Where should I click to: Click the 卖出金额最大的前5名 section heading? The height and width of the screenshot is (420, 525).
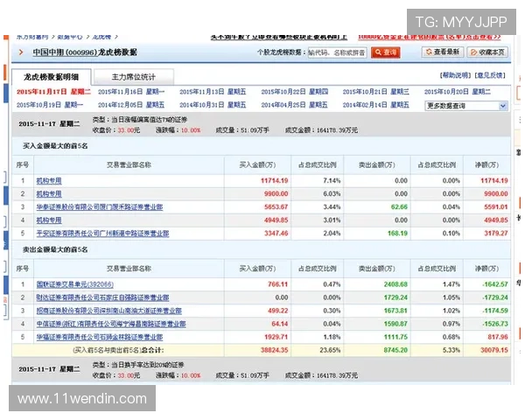(55, 249)
